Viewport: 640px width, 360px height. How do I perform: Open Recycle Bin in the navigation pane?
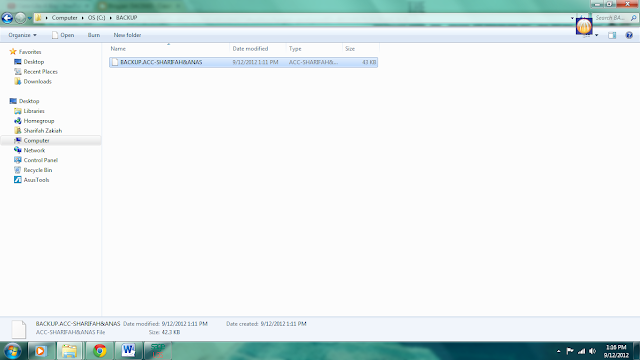[38, 170]
